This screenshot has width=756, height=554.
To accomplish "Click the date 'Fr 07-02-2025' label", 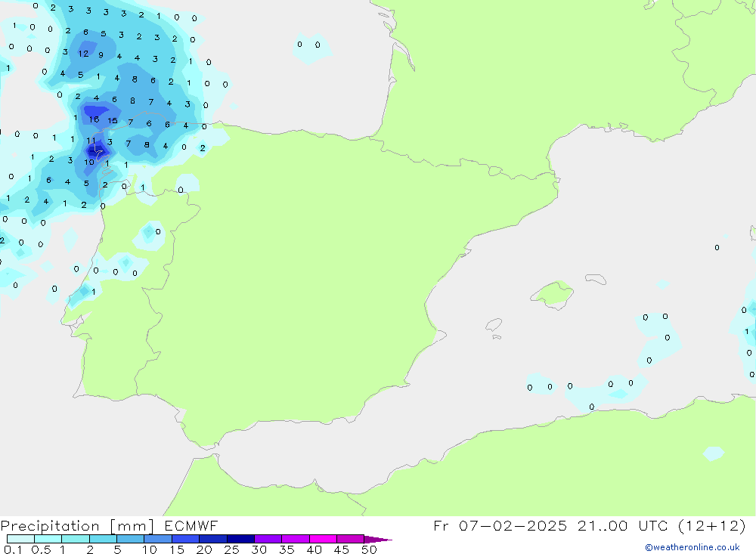I will point(500,526).
